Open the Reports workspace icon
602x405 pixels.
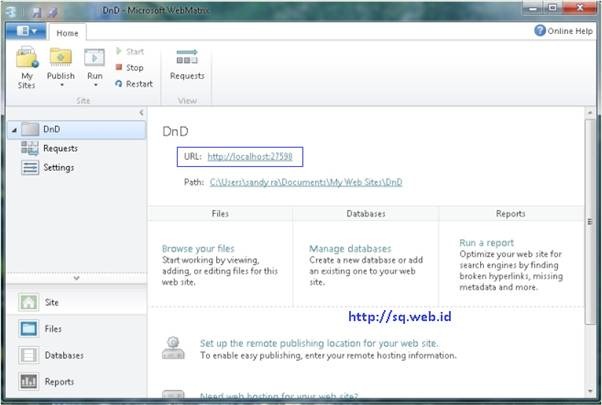coord(28,382)
